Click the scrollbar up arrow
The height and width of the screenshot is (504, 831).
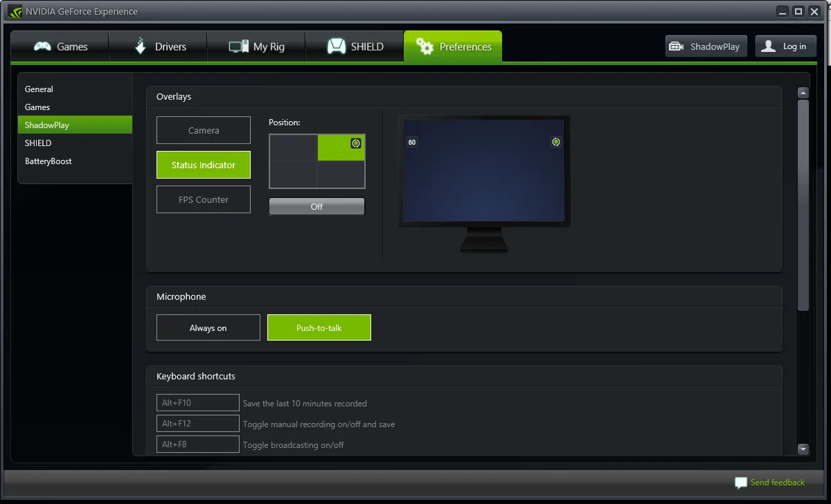(x=803, y=93)
